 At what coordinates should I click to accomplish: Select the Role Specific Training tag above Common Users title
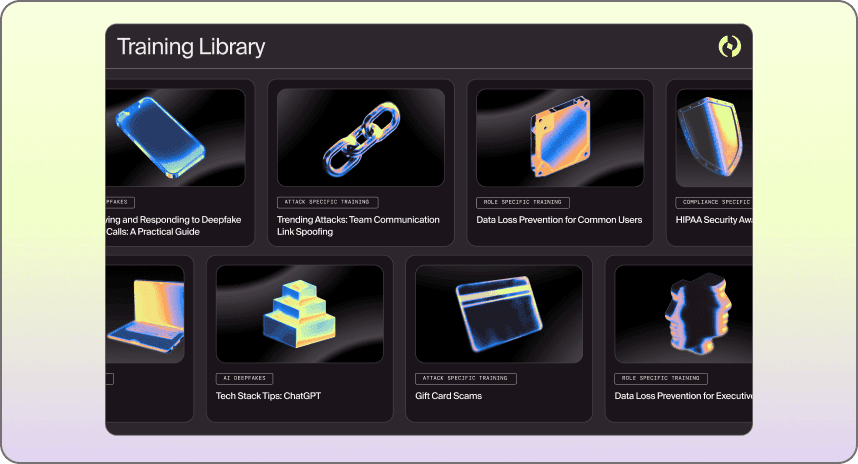click(522, 202)
